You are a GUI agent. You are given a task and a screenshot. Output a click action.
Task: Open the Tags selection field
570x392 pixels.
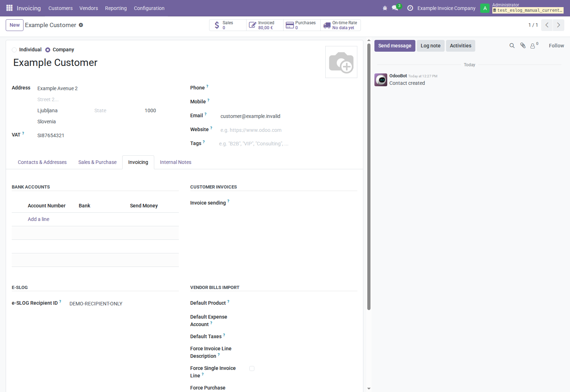(x=288, y=144)
